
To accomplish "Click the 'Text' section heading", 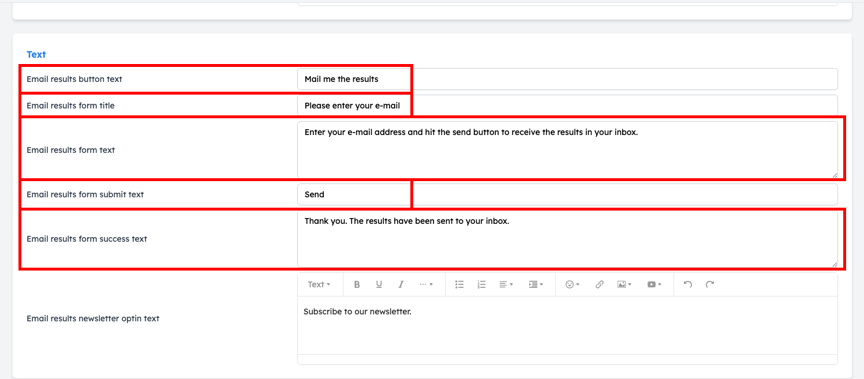I will (36, 55).
